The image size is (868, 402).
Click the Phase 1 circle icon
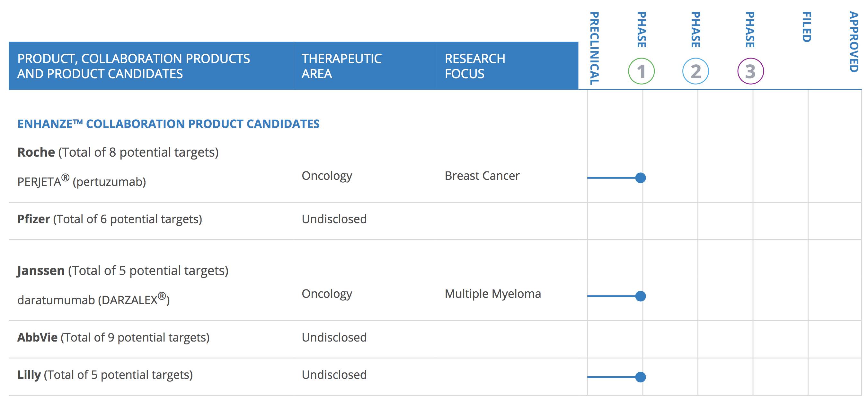coord(641,71)
